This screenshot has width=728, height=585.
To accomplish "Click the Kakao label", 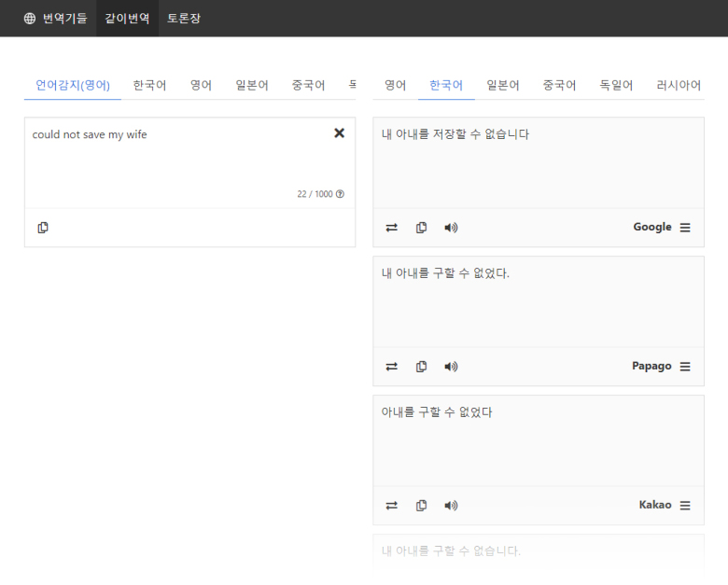I will tap(655, 505).
